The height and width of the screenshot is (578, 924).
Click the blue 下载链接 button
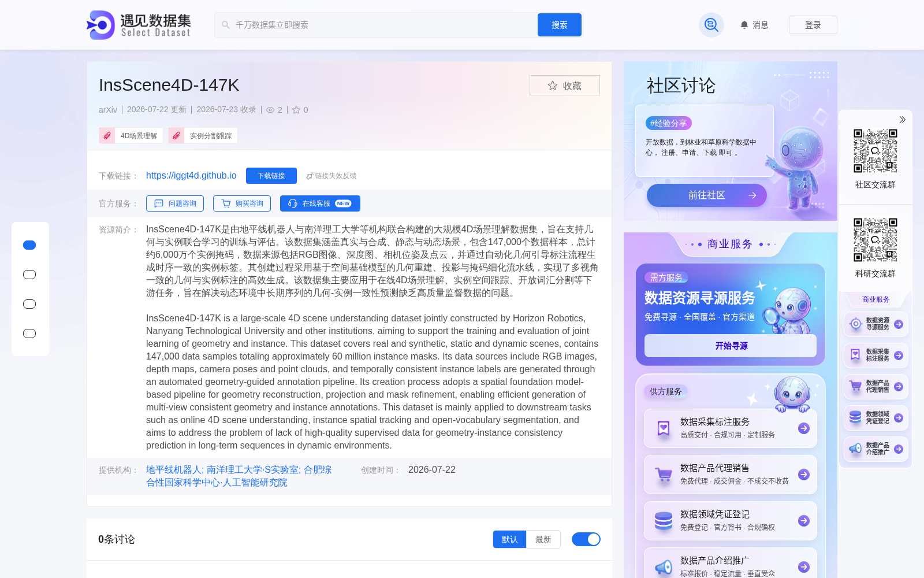coord(271,176)
